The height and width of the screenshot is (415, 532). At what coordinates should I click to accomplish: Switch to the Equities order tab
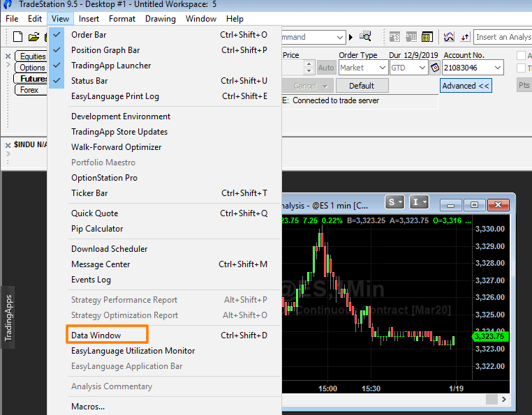coord(31,56)
